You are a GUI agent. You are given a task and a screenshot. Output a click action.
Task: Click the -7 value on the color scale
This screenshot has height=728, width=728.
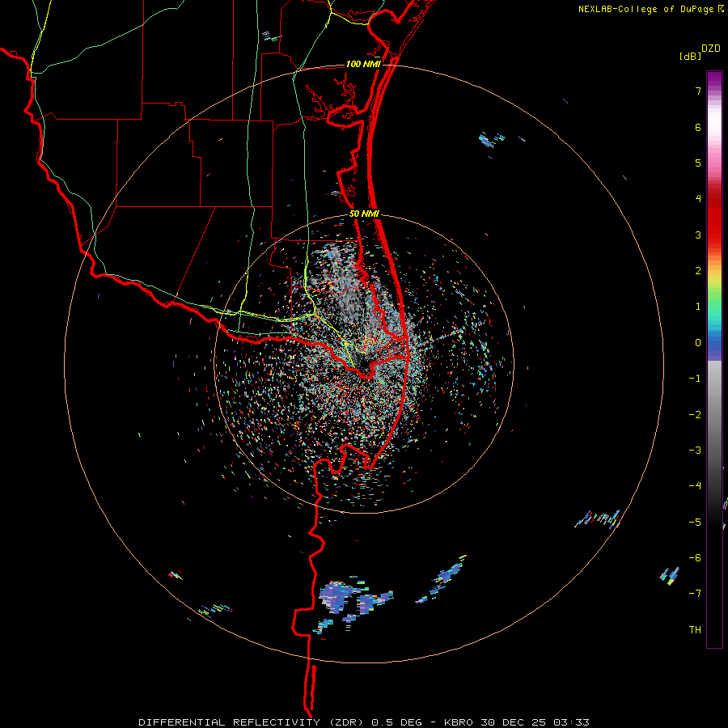(x=695, y=594)
